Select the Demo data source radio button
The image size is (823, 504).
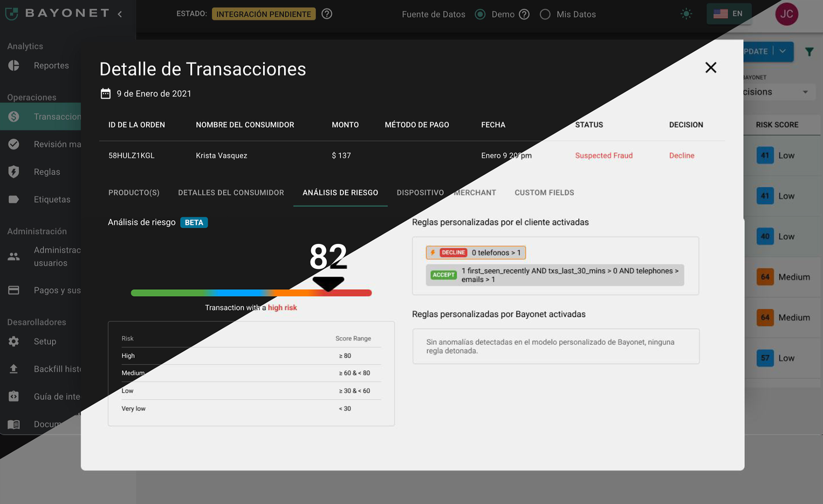pos(480,14)
